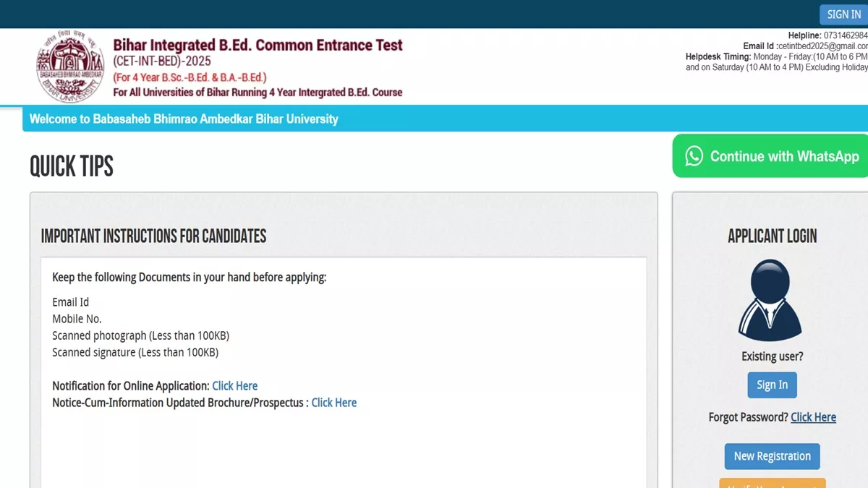Start a New Registration
The width and height of the screenshot is (868, 488).
coord(772,456)
